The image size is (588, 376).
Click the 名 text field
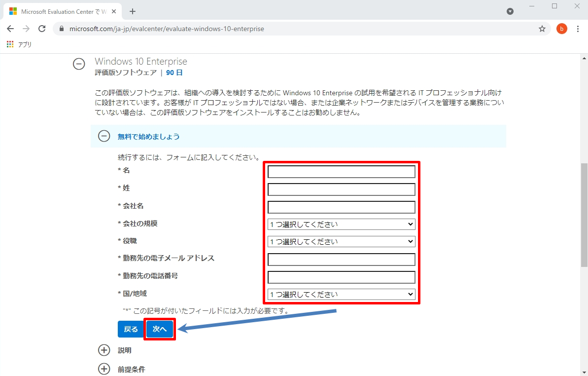[x=341, y=172]
